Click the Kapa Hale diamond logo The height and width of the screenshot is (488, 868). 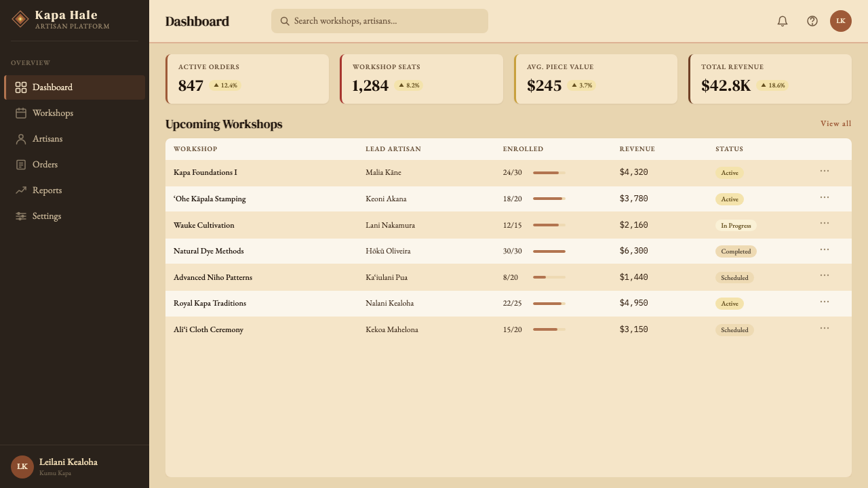coord(20,19)
